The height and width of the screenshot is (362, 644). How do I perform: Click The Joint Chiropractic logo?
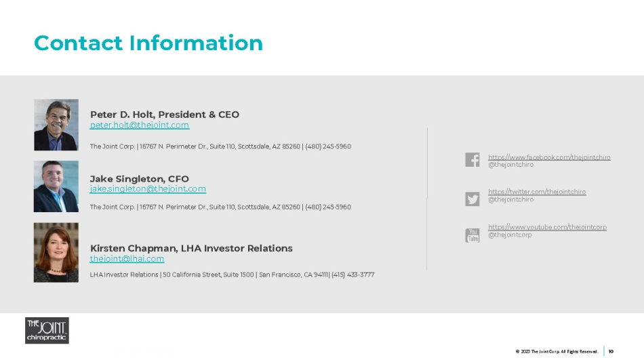click(47, 330)
